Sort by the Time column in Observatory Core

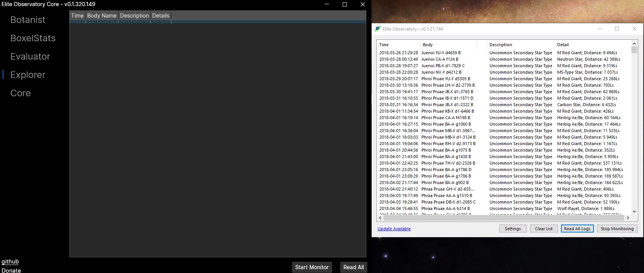coord(77,16)
